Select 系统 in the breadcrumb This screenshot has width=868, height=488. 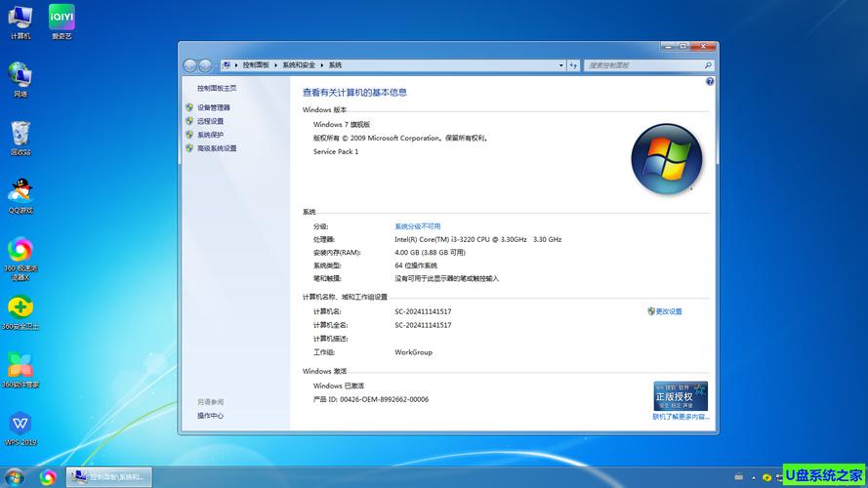[x=336, y=65]
